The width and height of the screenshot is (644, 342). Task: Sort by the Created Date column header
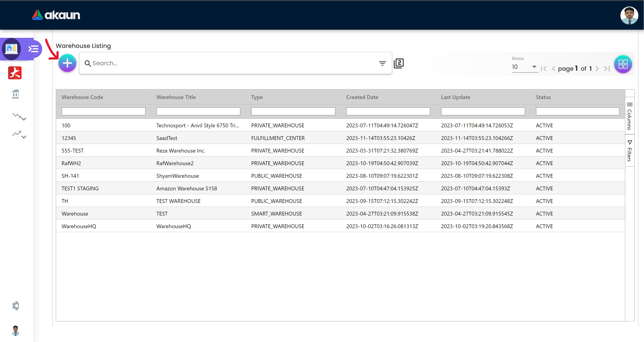pos(362,97)
